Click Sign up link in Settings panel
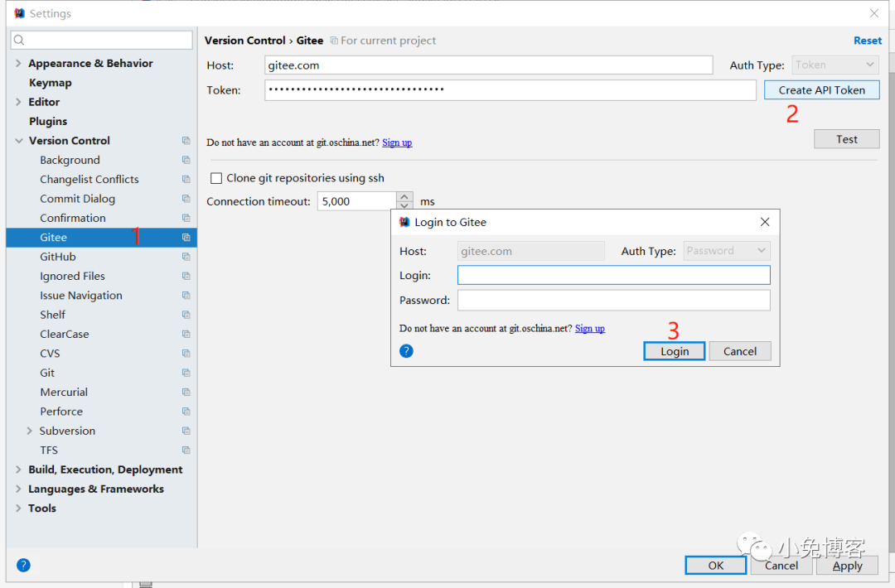Image resolution: width=895 pixels, height=588 pixels. click(x=397, y=142)
